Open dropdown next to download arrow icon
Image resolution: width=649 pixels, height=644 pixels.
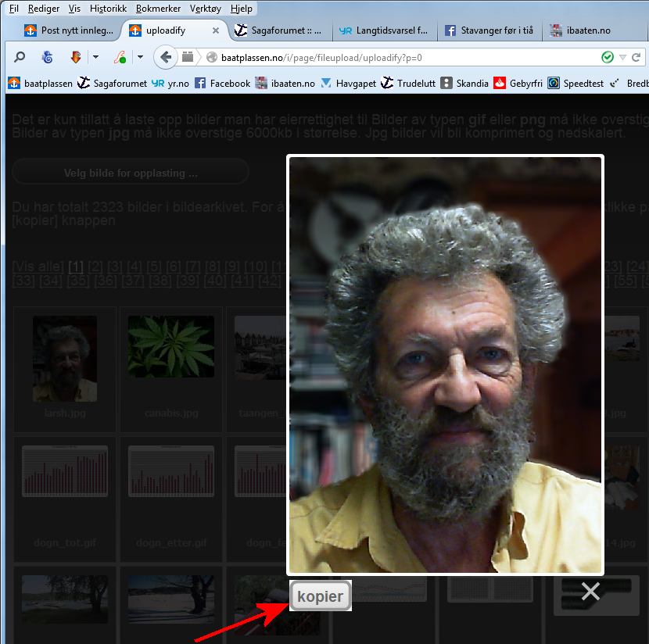[x=95, y=57]
